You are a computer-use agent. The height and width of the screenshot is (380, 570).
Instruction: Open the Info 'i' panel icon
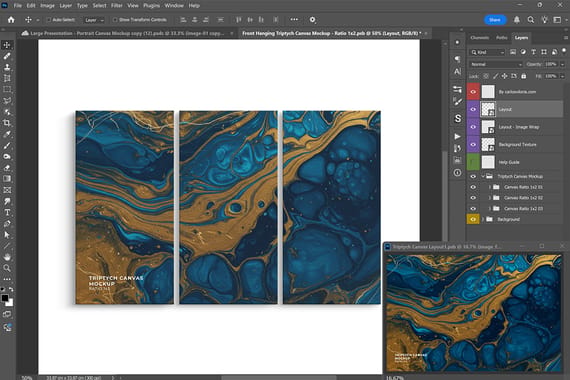click(457, 173)
